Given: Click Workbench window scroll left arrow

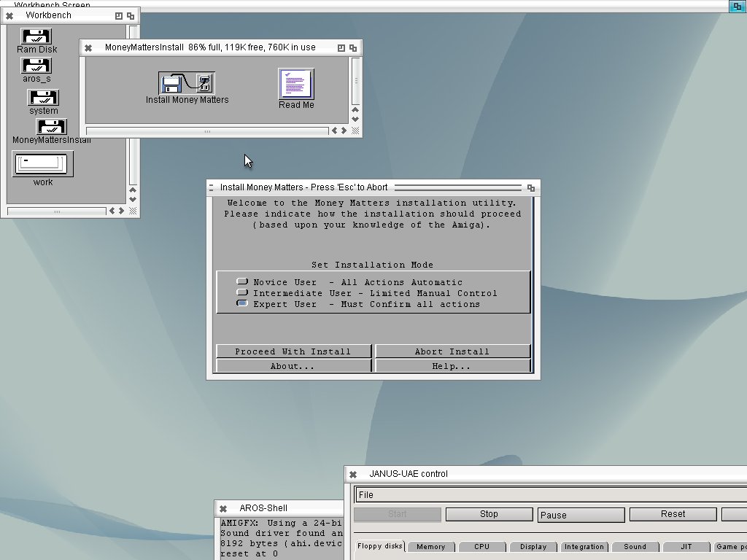Looking at the screenshot, I should click(x=112, y=211).
